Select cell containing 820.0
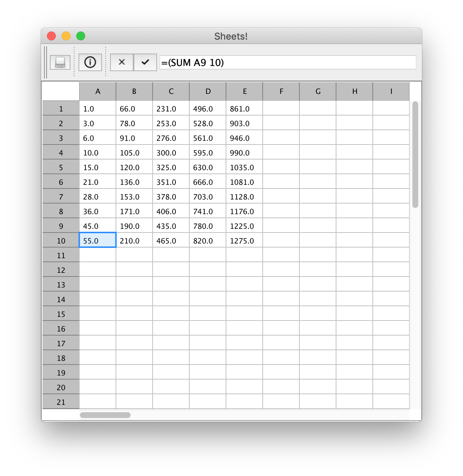463x476 pixels. [208, 241]
